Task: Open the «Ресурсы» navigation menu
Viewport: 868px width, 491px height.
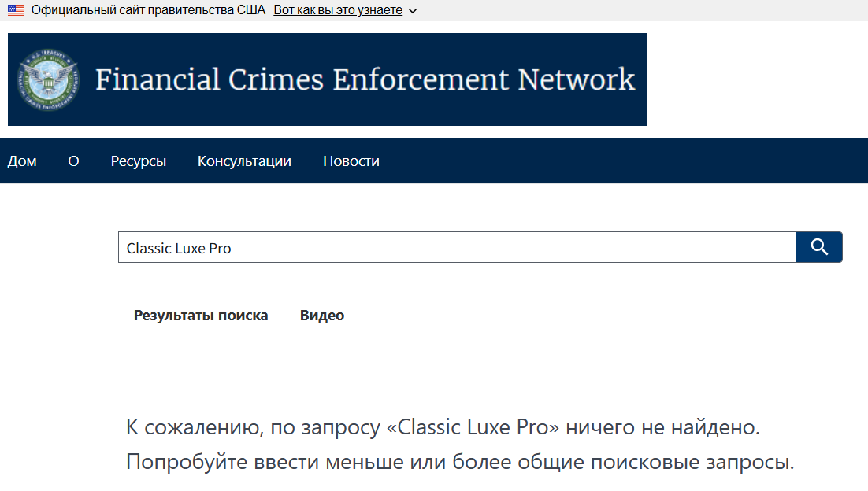Action: point(139,161)
